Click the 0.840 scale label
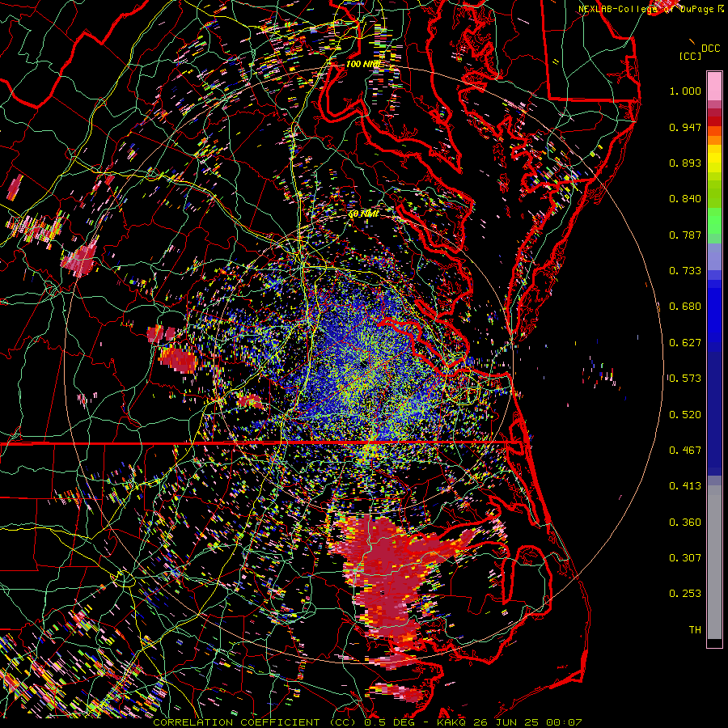This screenshot has width=728, height=728. pos(685,199)
